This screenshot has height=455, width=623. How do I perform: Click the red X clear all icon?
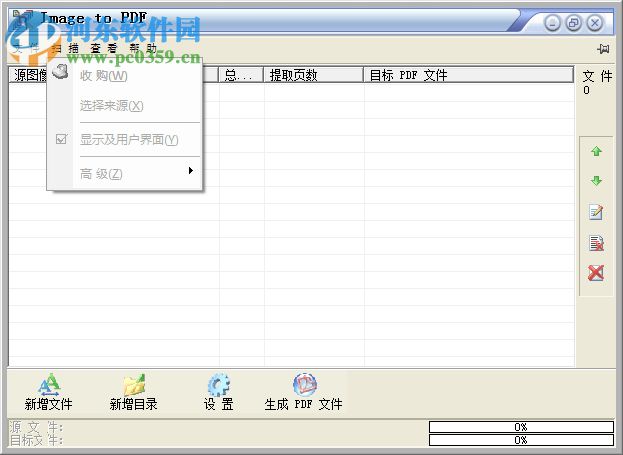pos(596,273)
